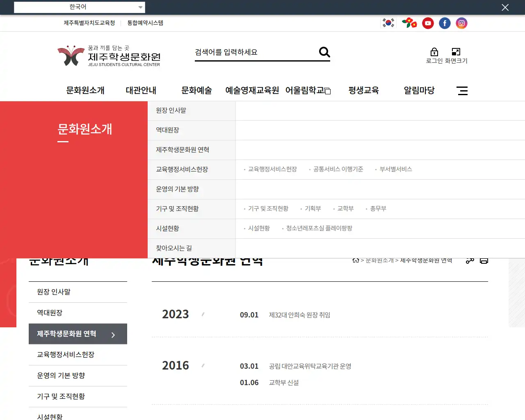Select 시설현황 in dropdown menu column
The image size is (525, 420).
pyautogui.click(x=192, y=229)
